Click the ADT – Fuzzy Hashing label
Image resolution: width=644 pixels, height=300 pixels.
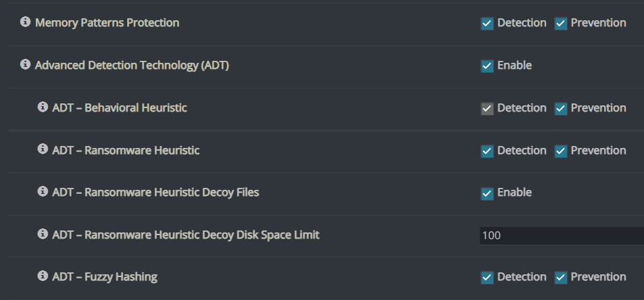click(105, 277)
